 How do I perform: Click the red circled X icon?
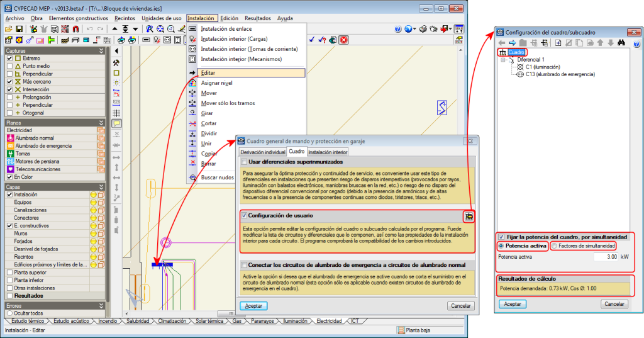(344, 40)
